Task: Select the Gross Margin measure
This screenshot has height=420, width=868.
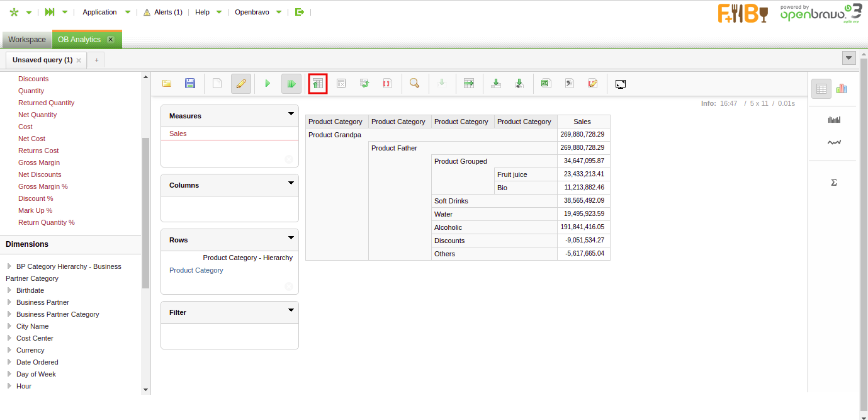Action: (39, 162)
